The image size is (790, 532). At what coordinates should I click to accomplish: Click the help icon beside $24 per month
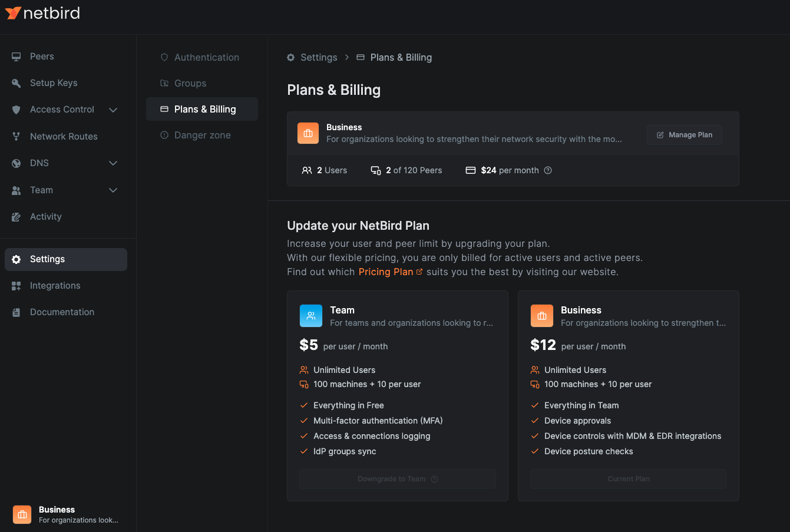[548, 170]
